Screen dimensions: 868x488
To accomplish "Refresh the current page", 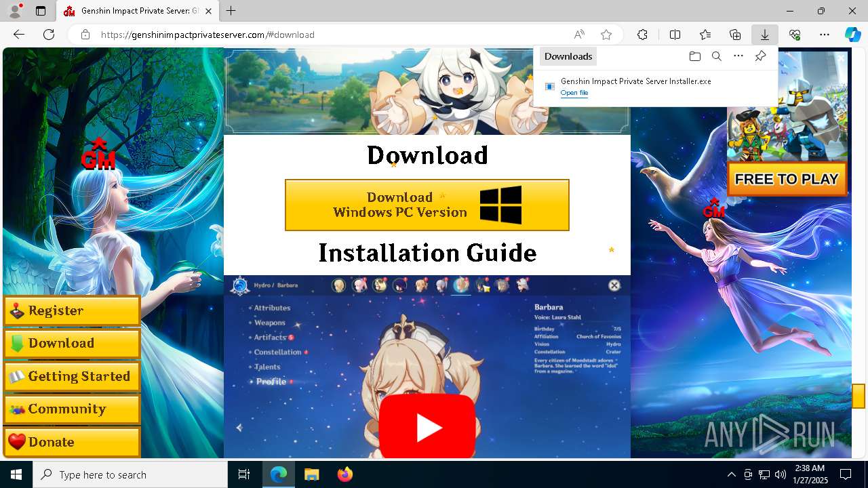I will pos(49,35).
